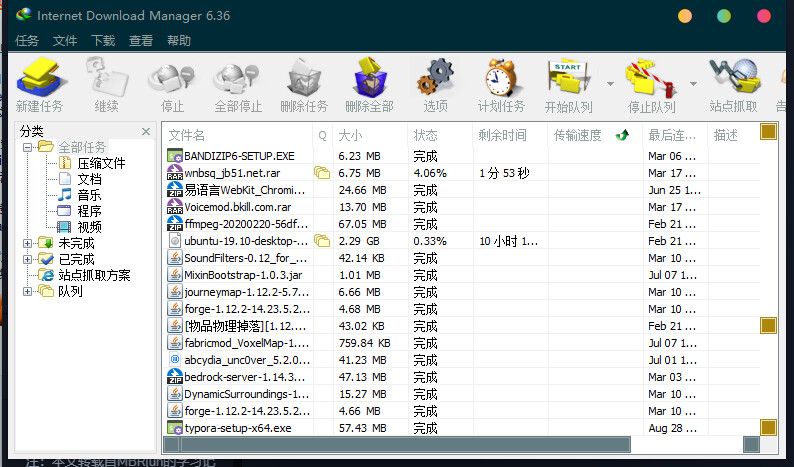Select Voicemod.bkill.com.rar file
The height and width of the screenshot is (467, 794).
coord(463,207)
